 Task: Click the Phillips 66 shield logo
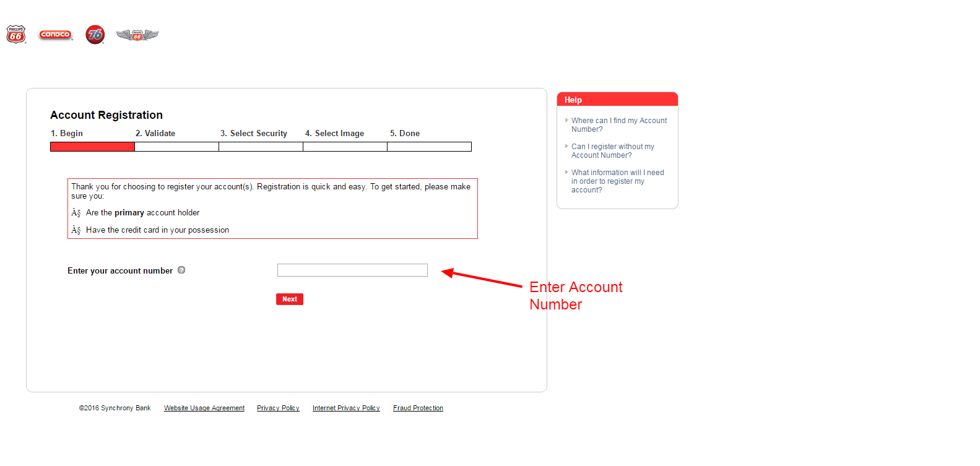point(16,35)
